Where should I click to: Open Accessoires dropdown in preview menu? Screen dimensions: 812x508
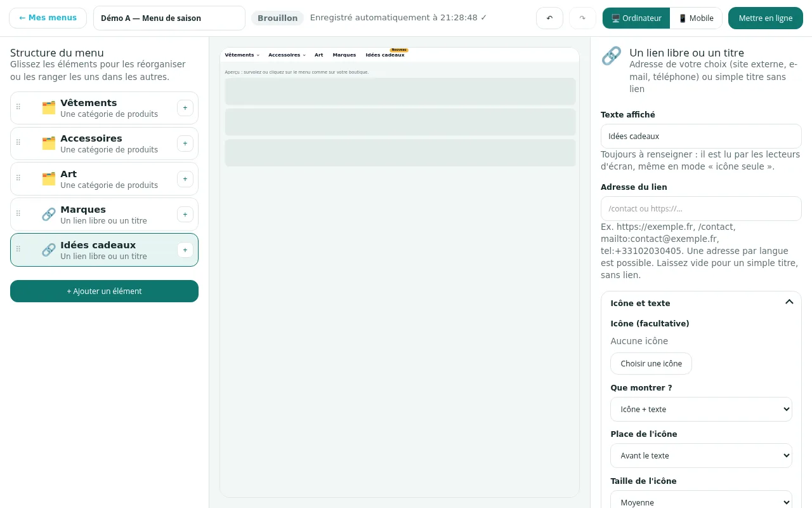[x=287, y=55]
